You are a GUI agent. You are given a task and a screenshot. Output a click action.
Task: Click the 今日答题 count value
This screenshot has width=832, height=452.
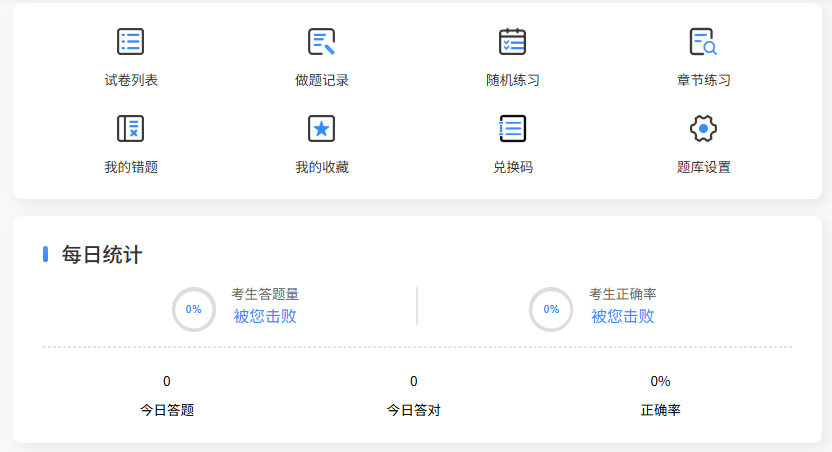167,381
